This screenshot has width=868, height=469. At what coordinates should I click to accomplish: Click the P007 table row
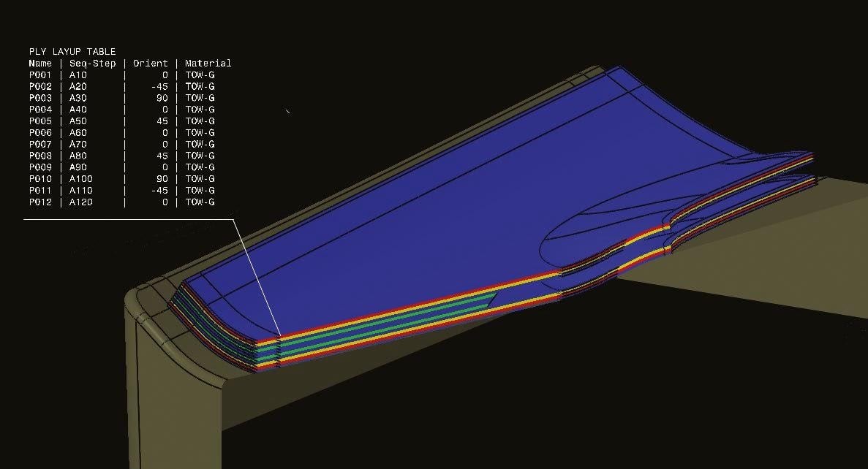(40, 145)
